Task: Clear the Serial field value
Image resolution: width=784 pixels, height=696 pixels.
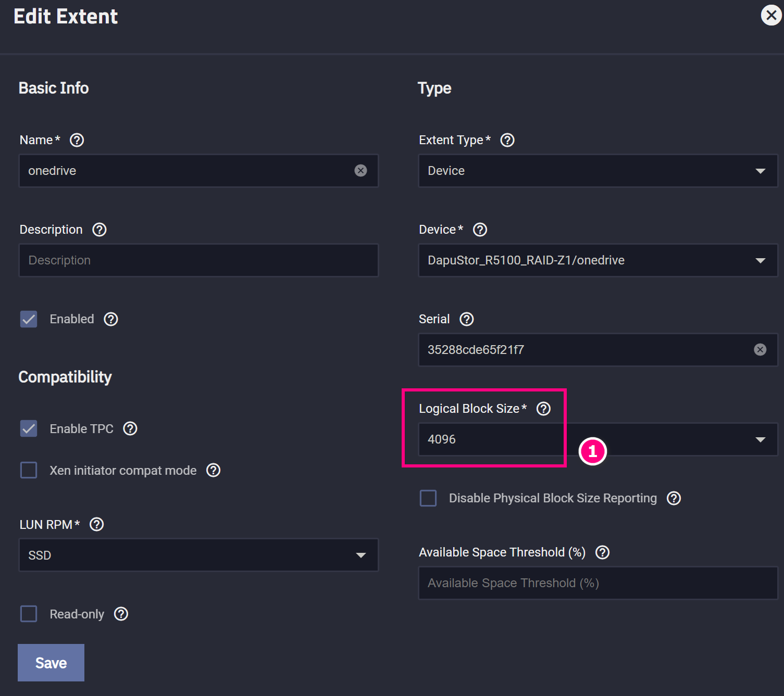Action: tap(760, 350)
